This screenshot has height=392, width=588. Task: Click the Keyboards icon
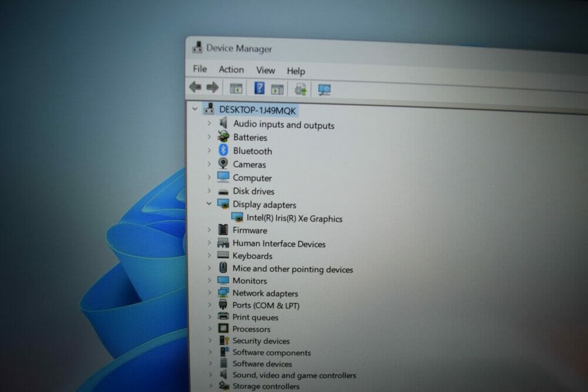tap(223, 255)
